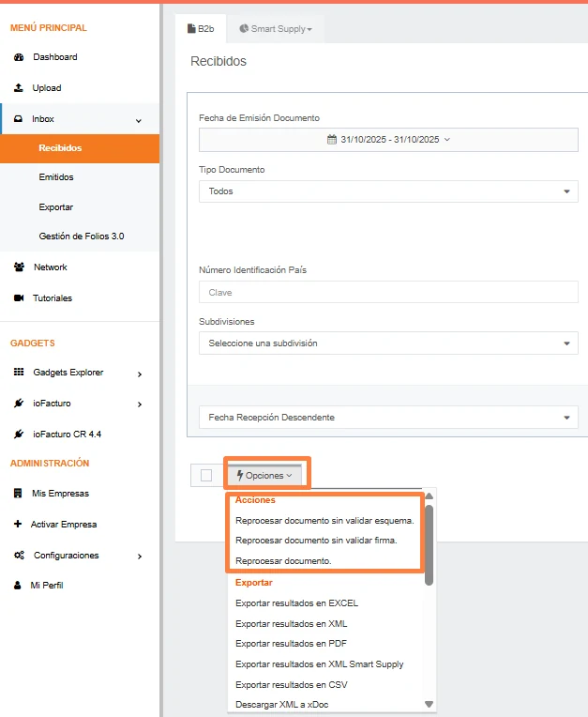Click the options menu scroll-up arrow

point(429,496)
